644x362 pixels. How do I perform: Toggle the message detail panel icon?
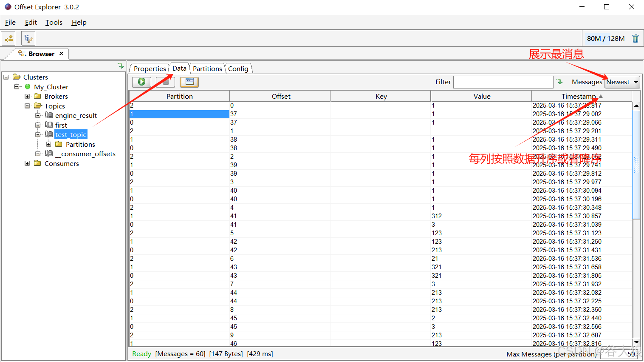click(189, 82)
